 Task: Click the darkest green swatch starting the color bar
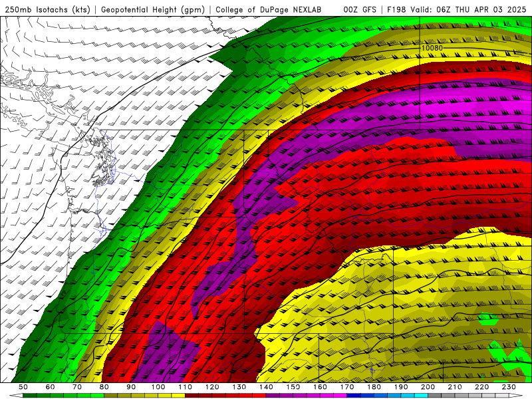coord(30,396)
